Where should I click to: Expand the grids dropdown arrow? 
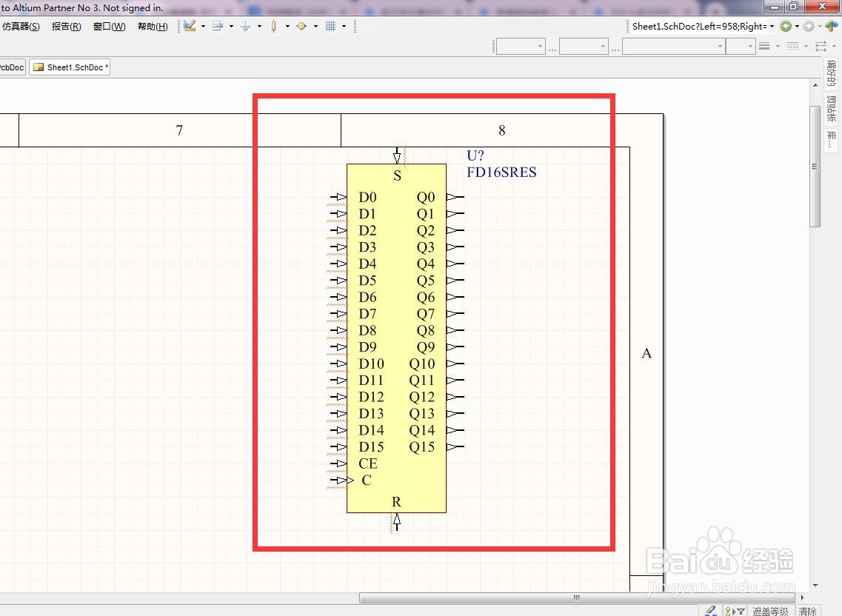[x=344, y=26]
